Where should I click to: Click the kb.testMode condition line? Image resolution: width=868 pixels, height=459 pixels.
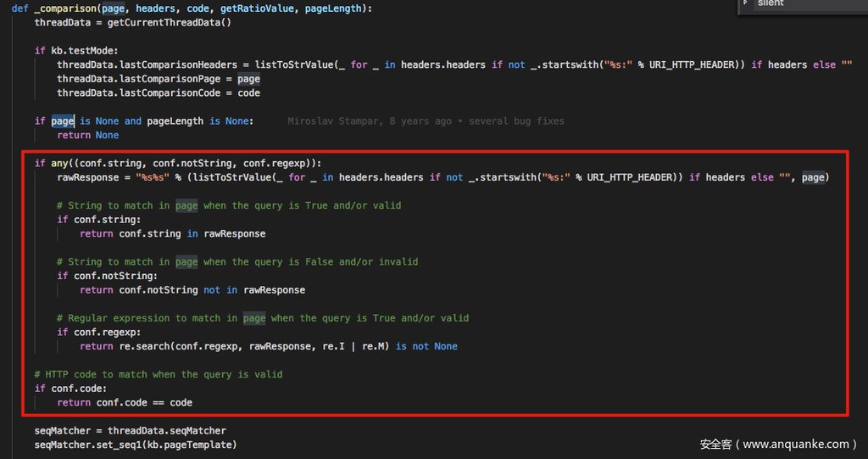[x=76, y=51]
